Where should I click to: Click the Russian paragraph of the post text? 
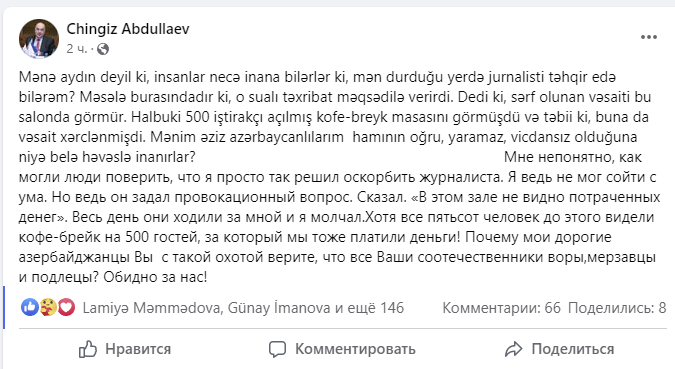click(339, 217)
